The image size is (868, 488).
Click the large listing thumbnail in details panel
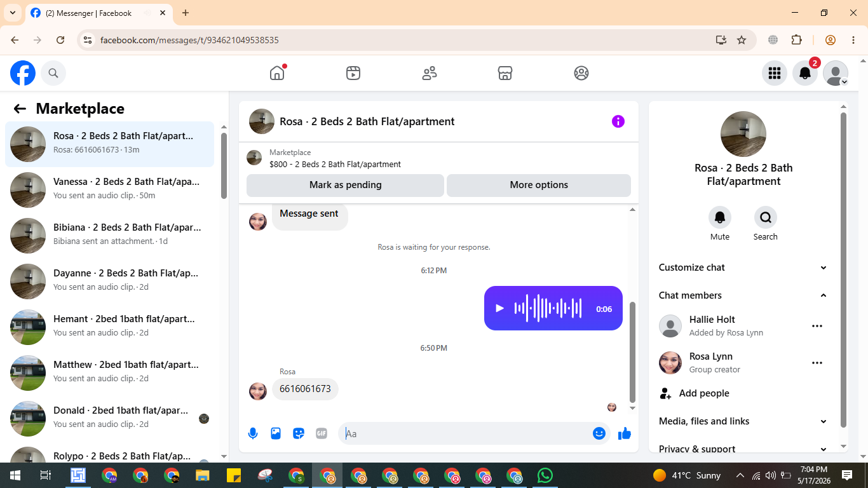click(743, 134)
